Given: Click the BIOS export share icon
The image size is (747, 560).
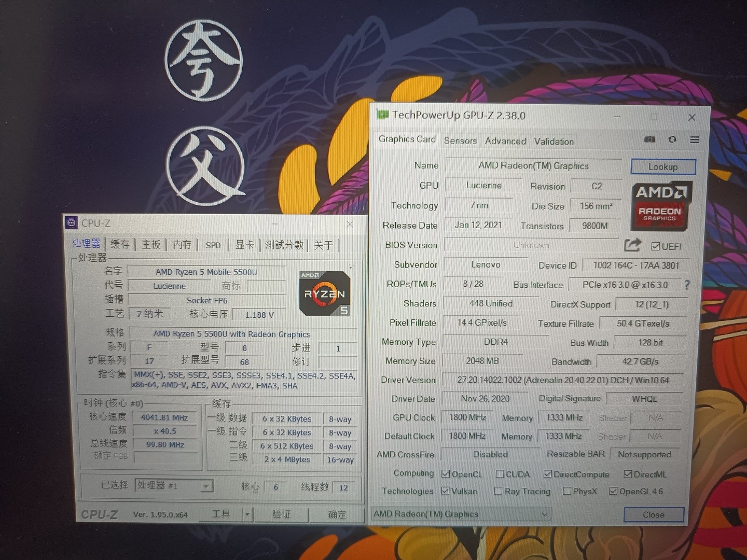Looking at the screenshot, I should (632, 245).
